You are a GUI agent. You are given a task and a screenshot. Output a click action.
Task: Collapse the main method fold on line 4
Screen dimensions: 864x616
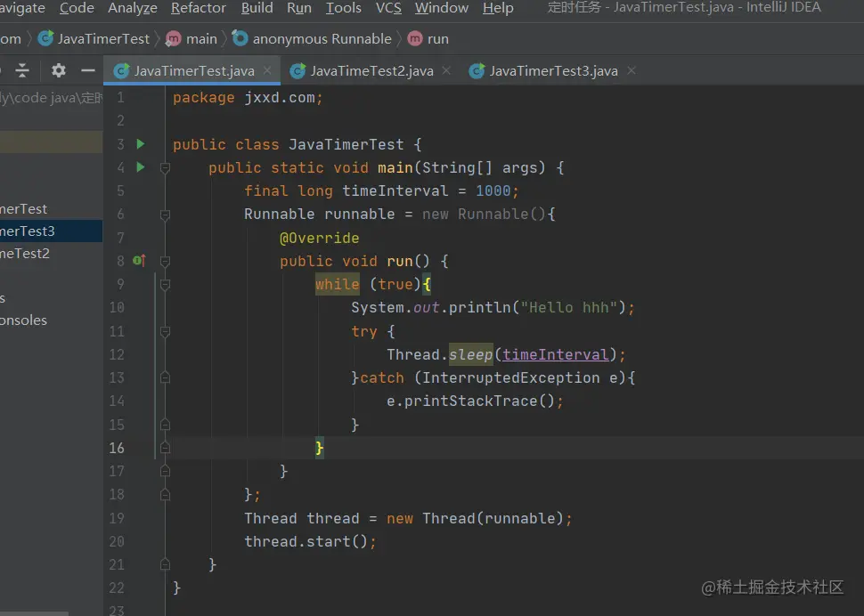pyautogui.click(x=165, y=168)
